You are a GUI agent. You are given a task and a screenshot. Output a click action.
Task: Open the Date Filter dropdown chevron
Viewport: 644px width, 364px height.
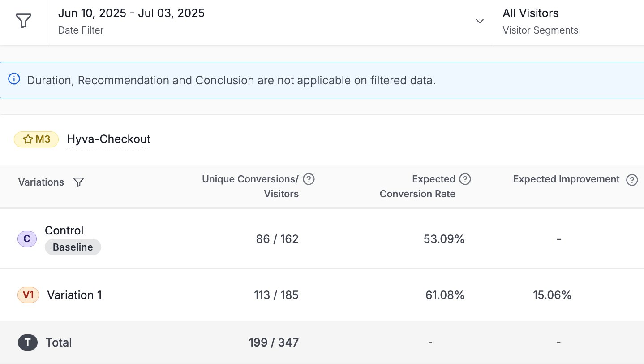(480, 22)
